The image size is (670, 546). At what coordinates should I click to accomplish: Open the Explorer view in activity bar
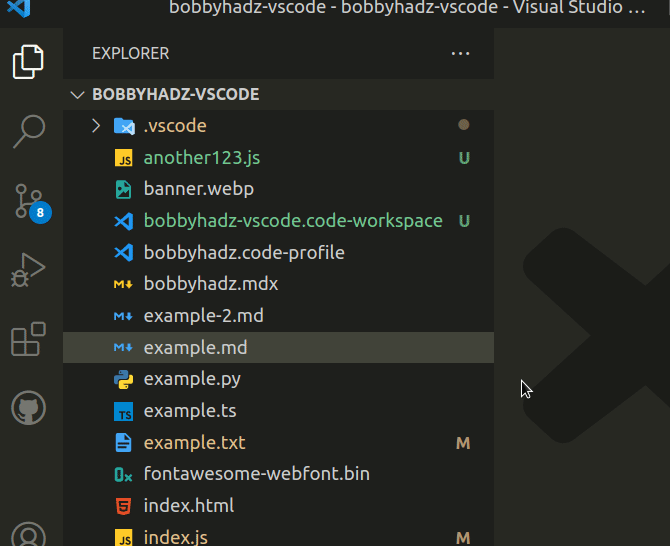tap(28, 62)
